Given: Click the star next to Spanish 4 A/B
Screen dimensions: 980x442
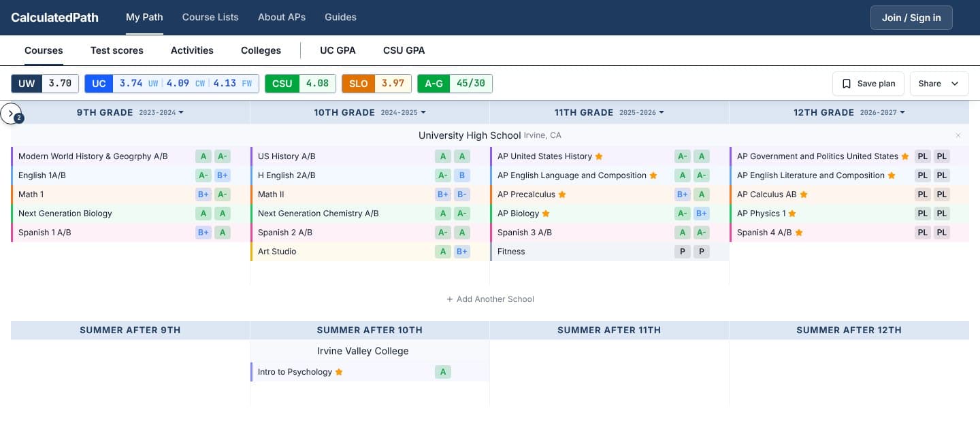Looking at the screenshot, I should pyautogui.click(x=799, y=233).
